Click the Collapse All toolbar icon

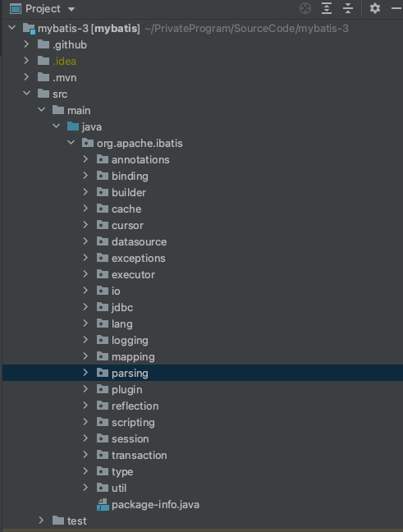[x=348, y=8]
